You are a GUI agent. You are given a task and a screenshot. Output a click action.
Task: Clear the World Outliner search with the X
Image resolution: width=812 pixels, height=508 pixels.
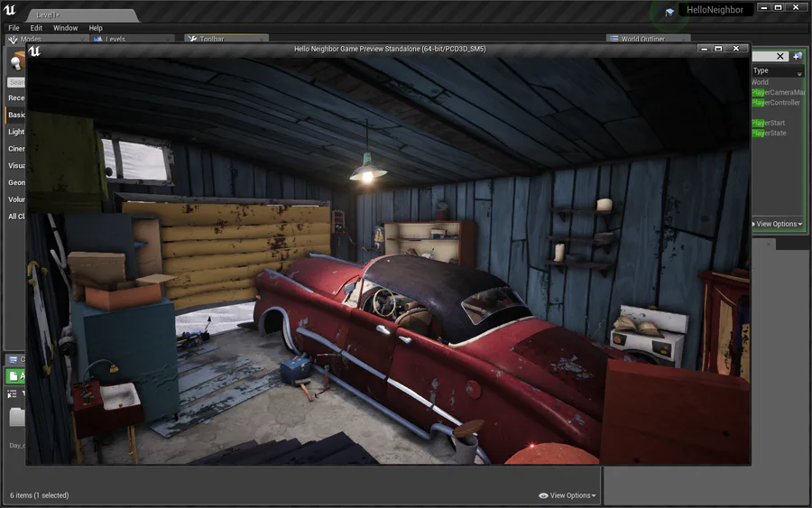(x=780, y=56)
